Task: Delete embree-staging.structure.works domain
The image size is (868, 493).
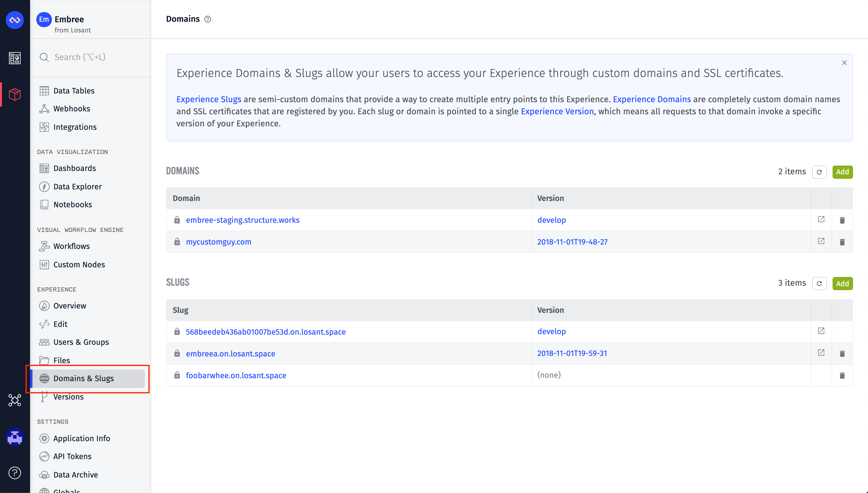Action: point(842,220)
